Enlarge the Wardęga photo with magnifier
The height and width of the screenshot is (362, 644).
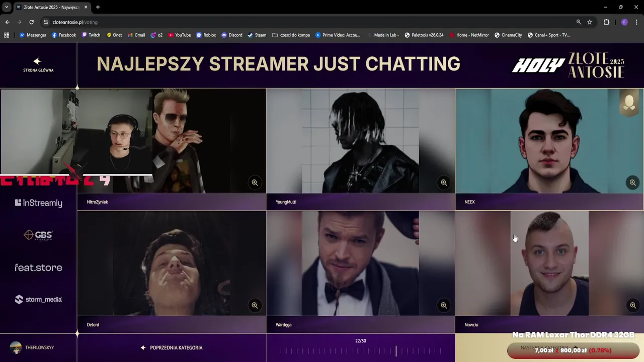(x=444, y=305)
